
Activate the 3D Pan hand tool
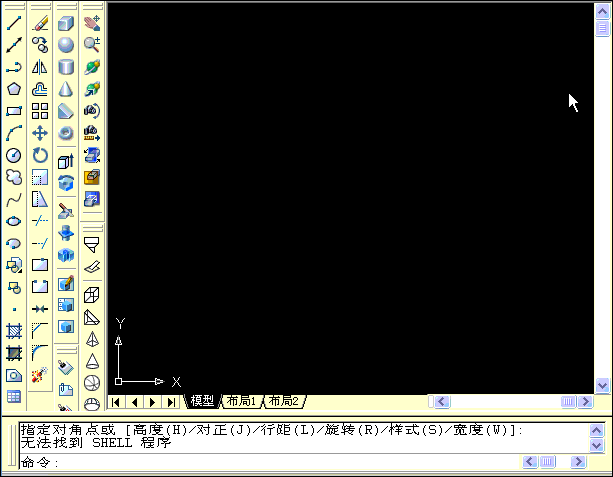click(x=92, y=23)
